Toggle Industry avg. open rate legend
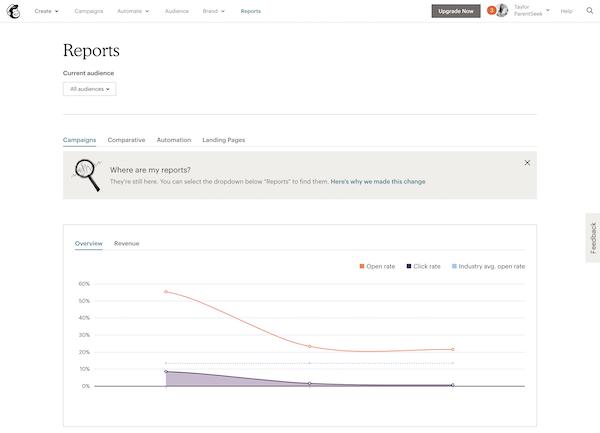 tap(488, 266)
